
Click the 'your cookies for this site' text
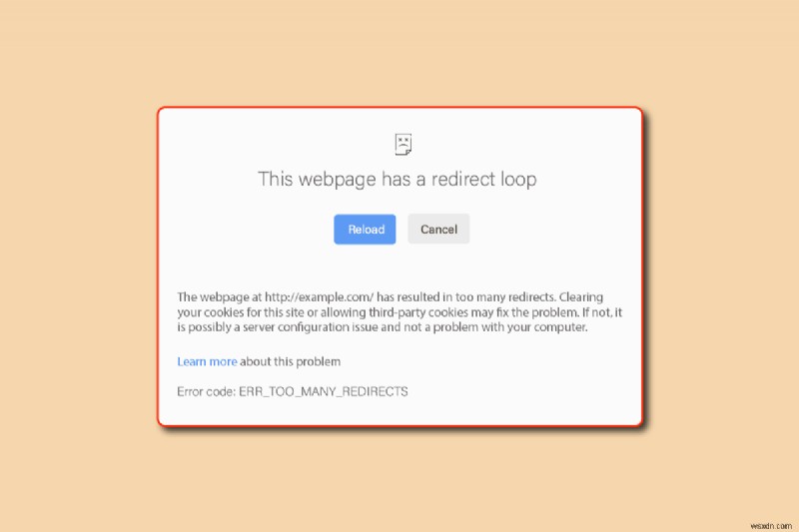[x=240, y=312]
